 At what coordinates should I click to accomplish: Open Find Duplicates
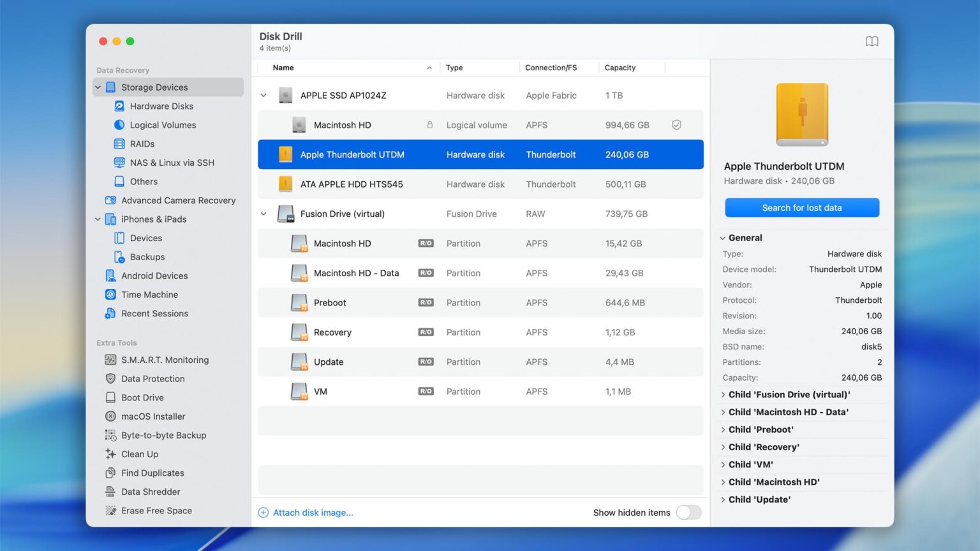tap(151, 473)
